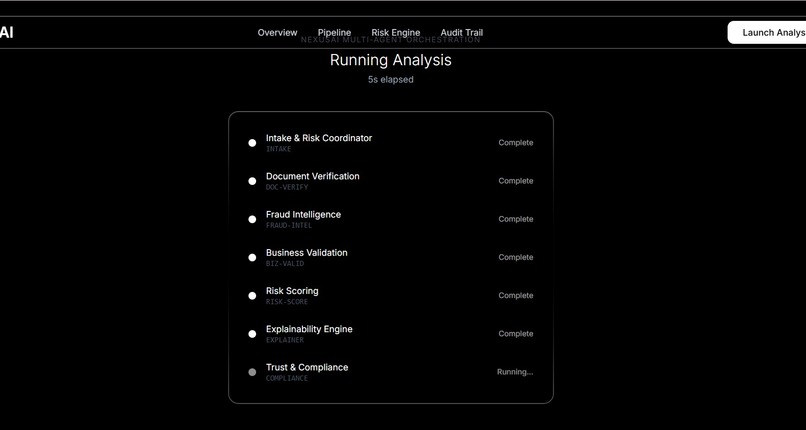This screenshot has width=806, height=430.
Task: Select the Audit Trail nav item
Action: pyautogui.click(x=462, y=32)
